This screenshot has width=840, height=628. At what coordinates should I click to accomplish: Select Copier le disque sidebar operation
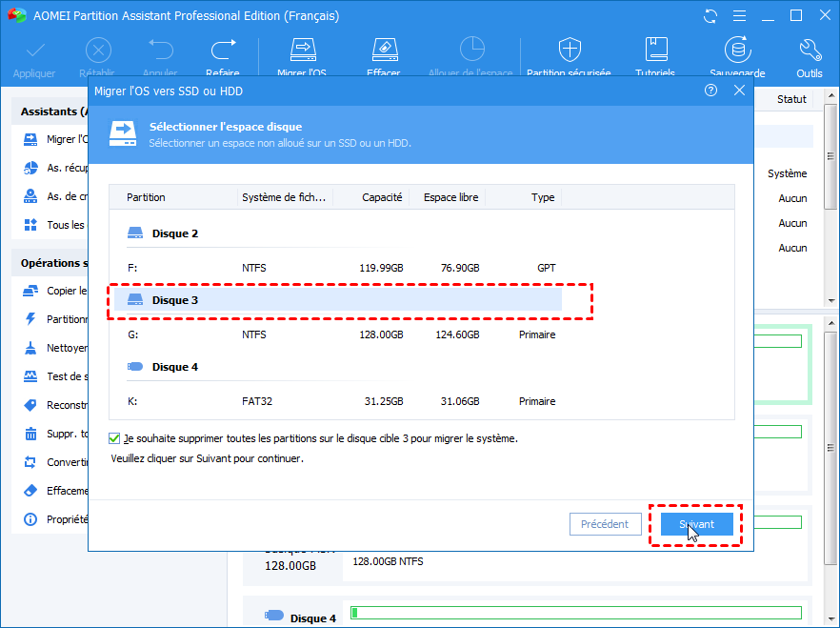tap(55, 291)
